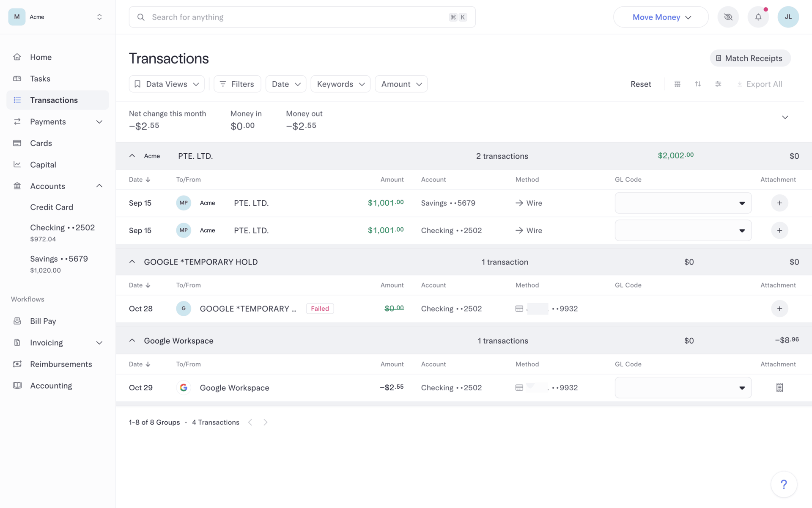Viewport: 812px width, 508px height.
Task: Open the Move Money dropdown
Action: pos(661,17)
